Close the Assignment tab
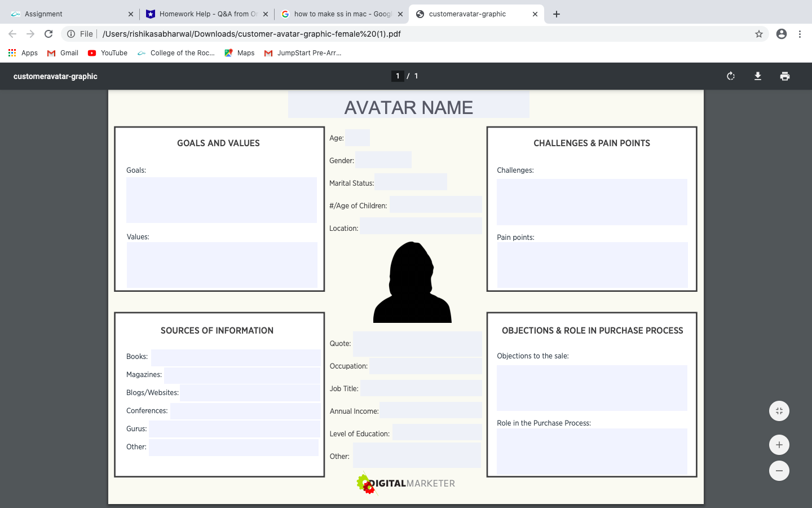812x508 pixels. tap(131, 14)
